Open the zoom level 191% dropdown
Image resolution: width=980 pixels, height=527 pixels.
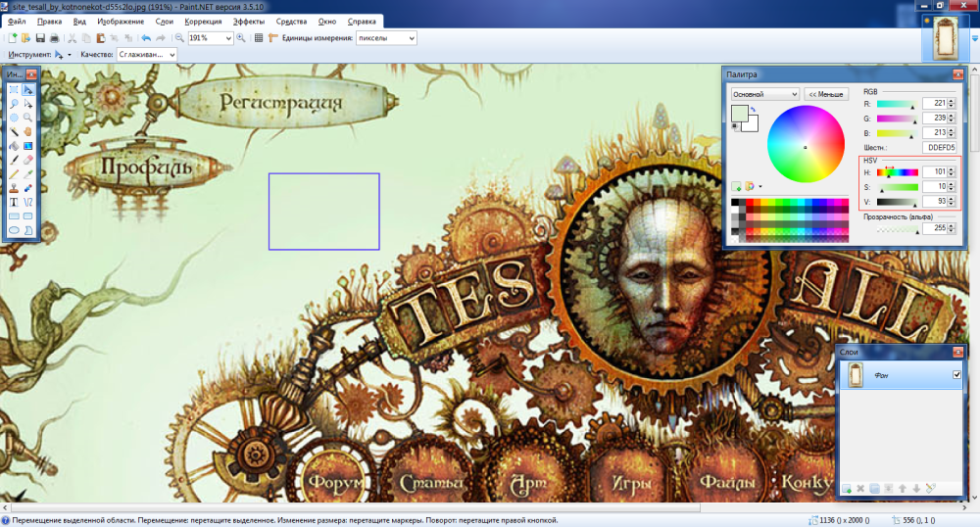228,38
